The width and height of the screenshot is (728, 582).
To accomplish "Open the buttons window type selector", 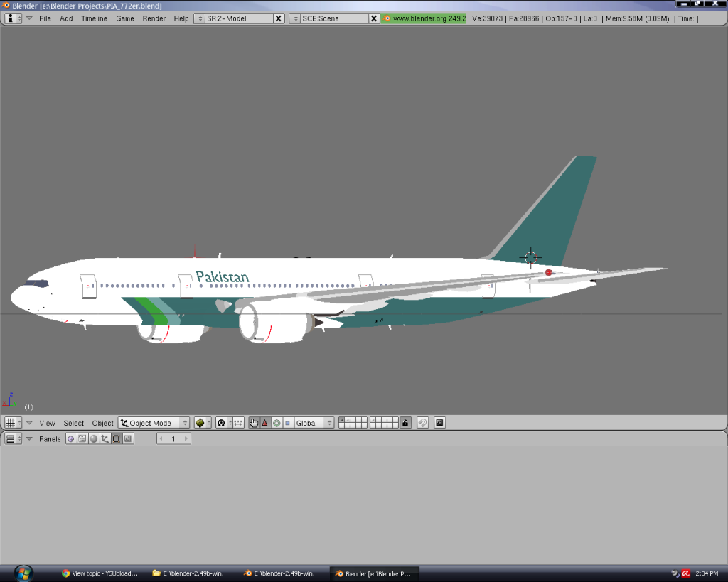I will [13, 438].
